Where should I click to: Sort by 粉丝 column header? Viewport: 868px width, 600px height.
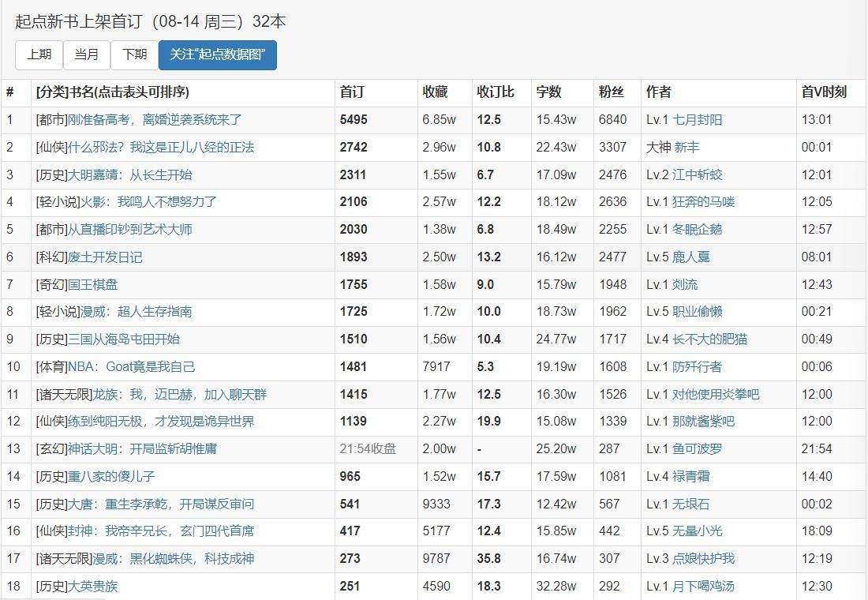click(x=611, y=92)
